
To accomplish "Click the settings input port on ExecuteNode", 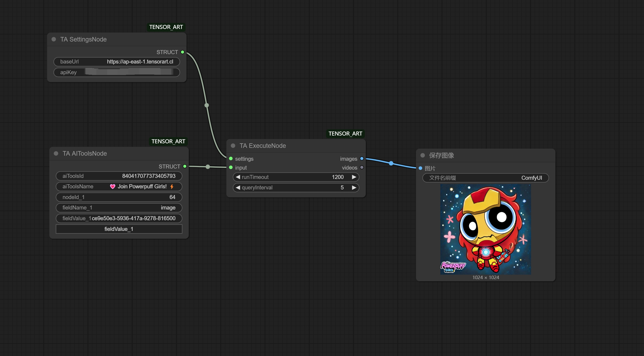I will (231, 159).
